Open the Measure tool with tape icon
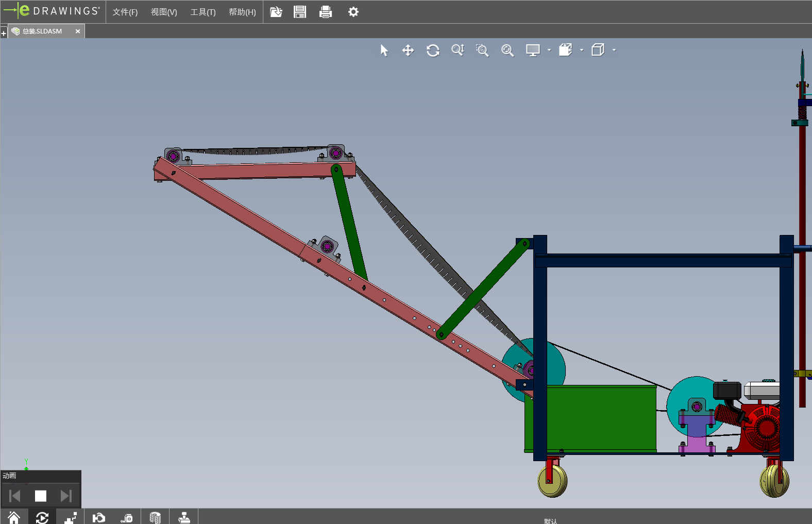The width and height of the screenshot is (812, 524). 127,517
